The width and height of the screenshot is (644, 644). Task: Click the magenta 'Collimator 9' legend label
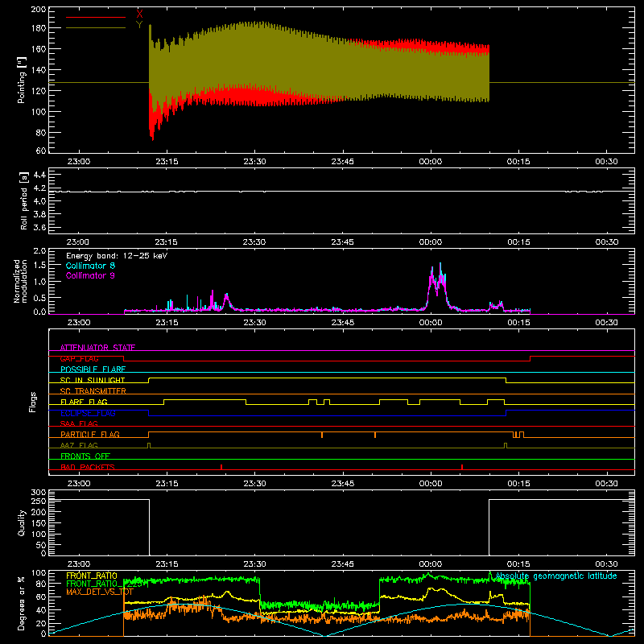[x=90, y=275]
